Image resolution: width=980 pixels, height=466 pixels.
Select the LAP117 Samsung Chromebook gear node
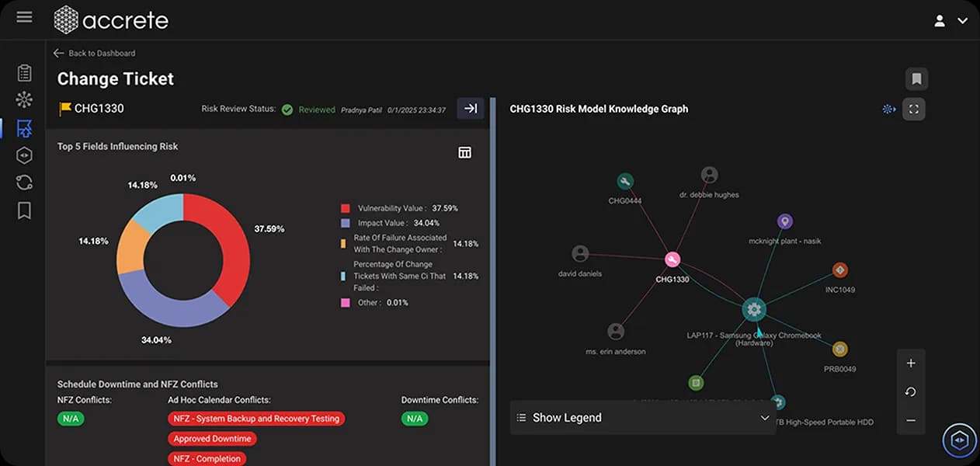tap(753, 310)
